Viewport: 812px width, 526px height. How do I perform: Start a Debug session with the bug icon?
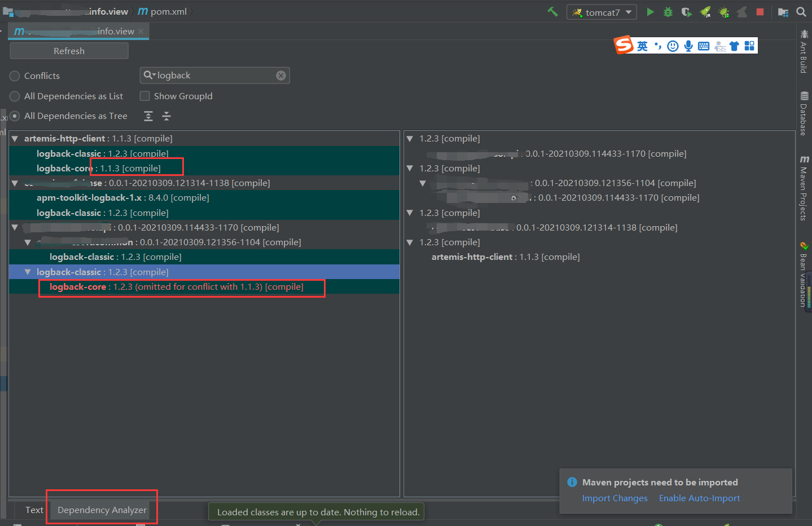coord(668,11)
